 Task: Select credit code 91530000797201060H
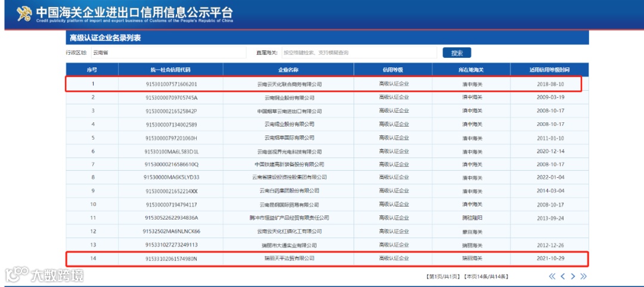171,138
